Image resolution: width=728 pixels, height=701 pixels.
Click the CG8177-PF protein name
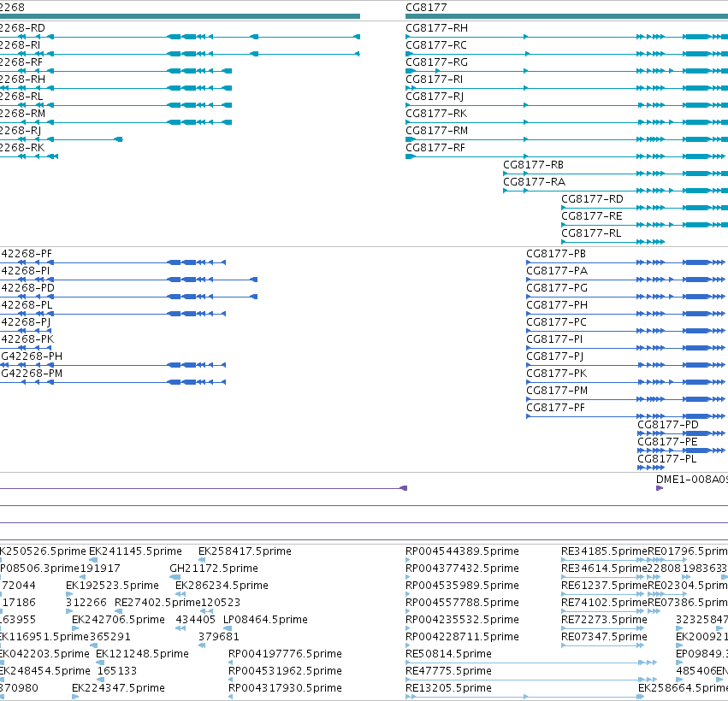(x=555, y=409)
